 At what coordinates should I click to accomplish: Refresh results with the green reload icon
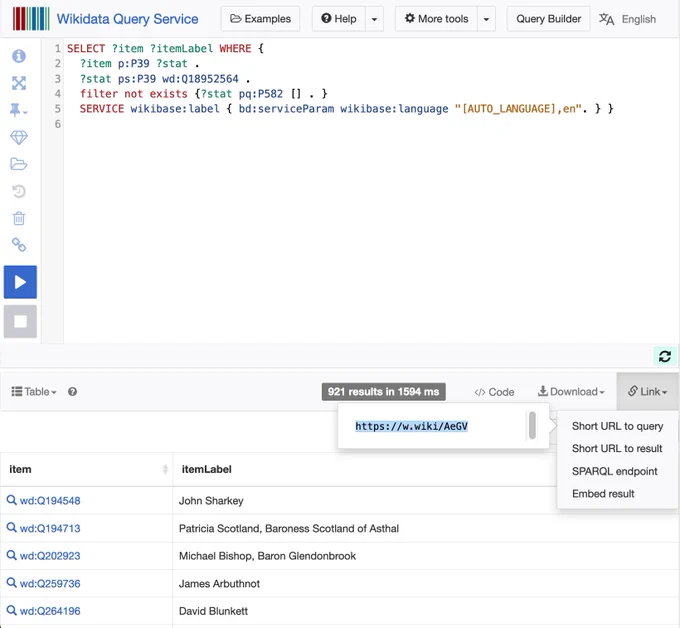[665, 356]
